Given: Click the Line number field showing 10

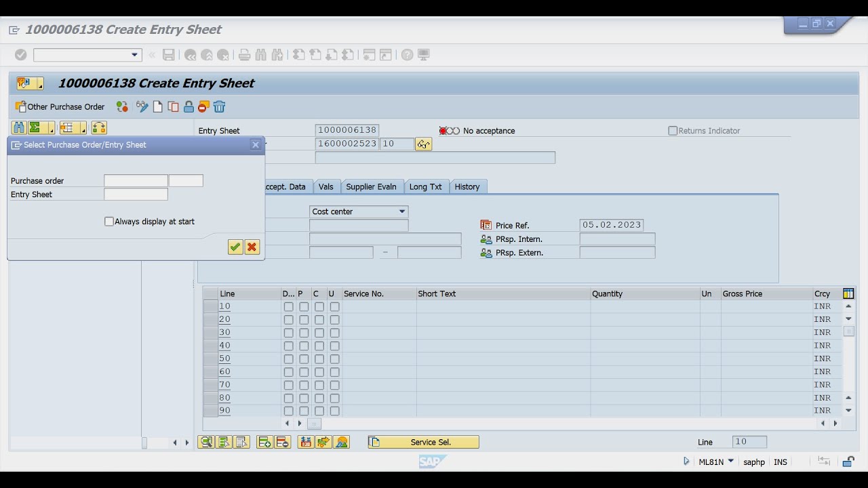Looking at the screenshot, I should click(x=749, y=441).
